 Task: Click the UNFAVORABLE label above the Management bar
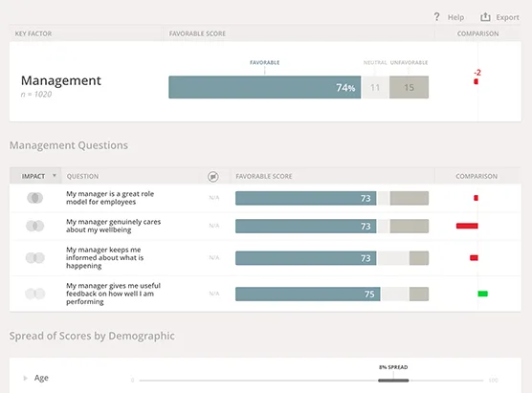coord(409,62)
